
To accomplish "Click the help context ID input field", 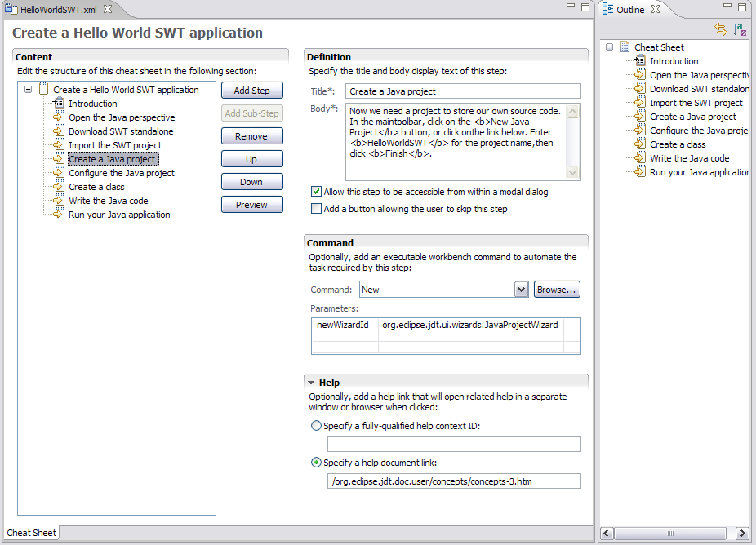I will [x=454, y=445].
